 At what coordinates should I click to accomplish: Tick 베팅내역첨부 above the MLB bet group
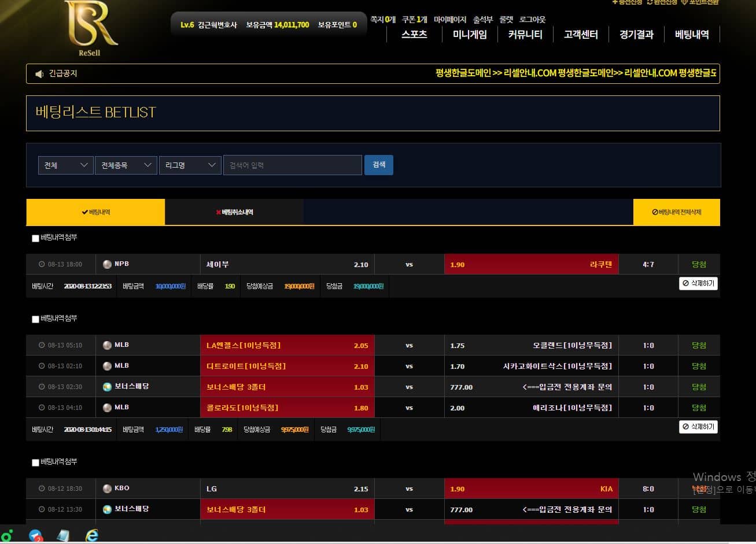coord(35,319)
